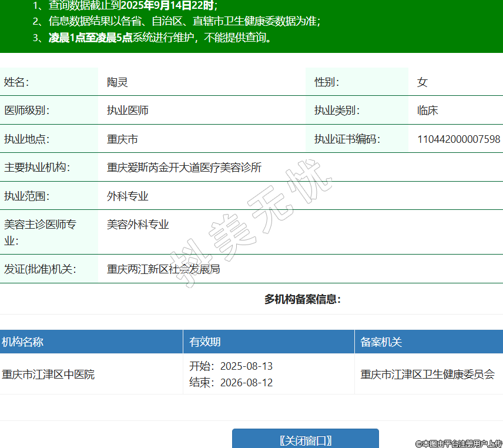Viewport: 503px width, 448px height.
Task: Click the doctor name 陶灵
Action: pos(117,82)
